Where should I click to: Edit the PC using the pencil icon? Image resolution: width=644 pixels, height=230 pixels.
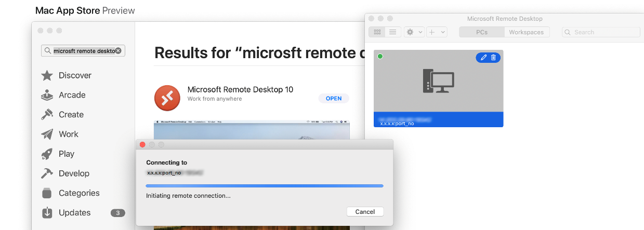point(483,58)
